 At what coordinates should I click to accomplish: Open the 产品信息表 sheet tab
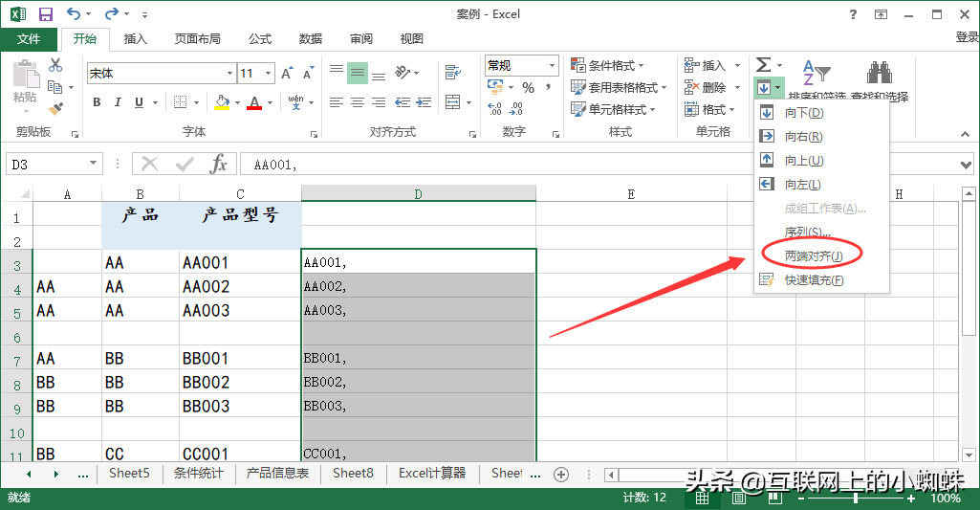[277, 473]
